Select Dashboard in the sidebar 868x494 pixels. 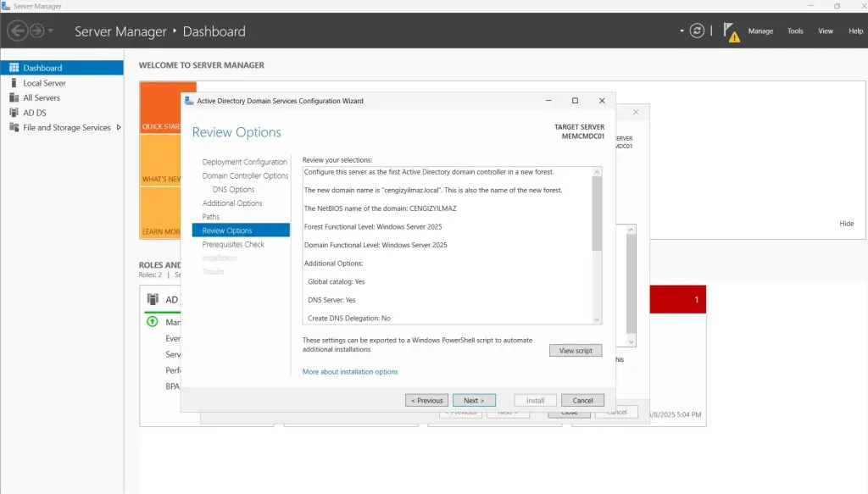tap(61, 68)
